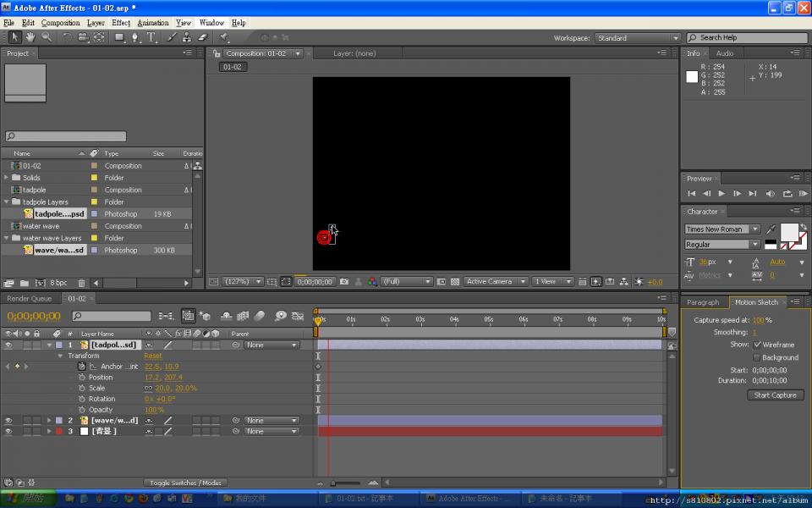The width and height of the screenshot is (812, 508).
Task: Uncheck the Wireframe checkbox
Action: [757, 345]
